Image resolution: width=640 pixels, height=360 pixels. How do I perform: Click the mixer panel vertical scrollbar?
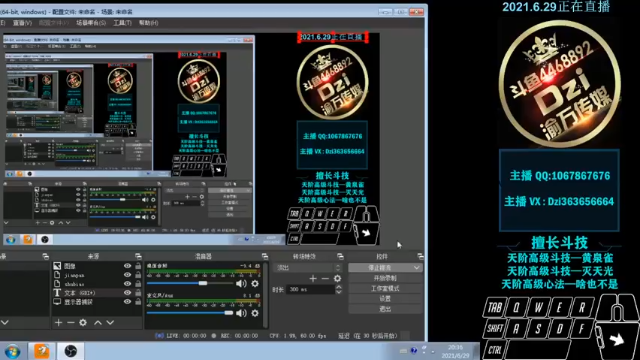(266, 295)
